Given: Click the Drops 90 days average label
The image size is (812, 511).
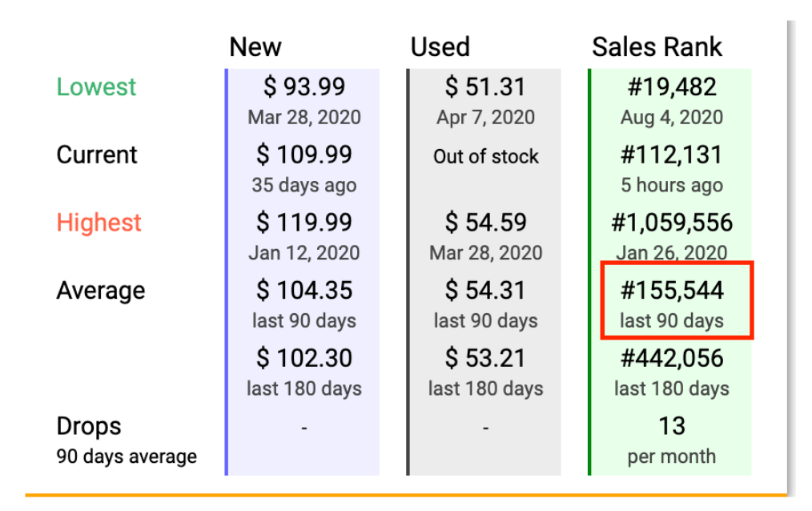Looking at the screenshot, I should tap(127, 441).
